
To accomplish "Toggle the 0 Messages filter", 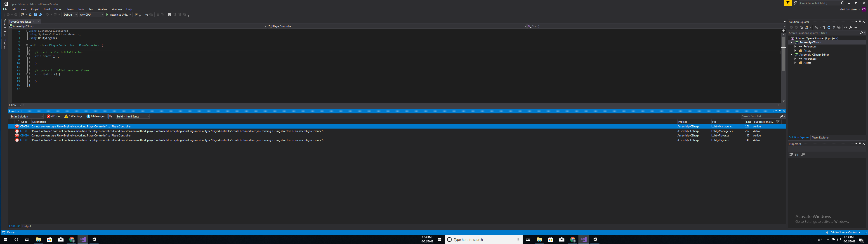I will [x=96, y=116].
